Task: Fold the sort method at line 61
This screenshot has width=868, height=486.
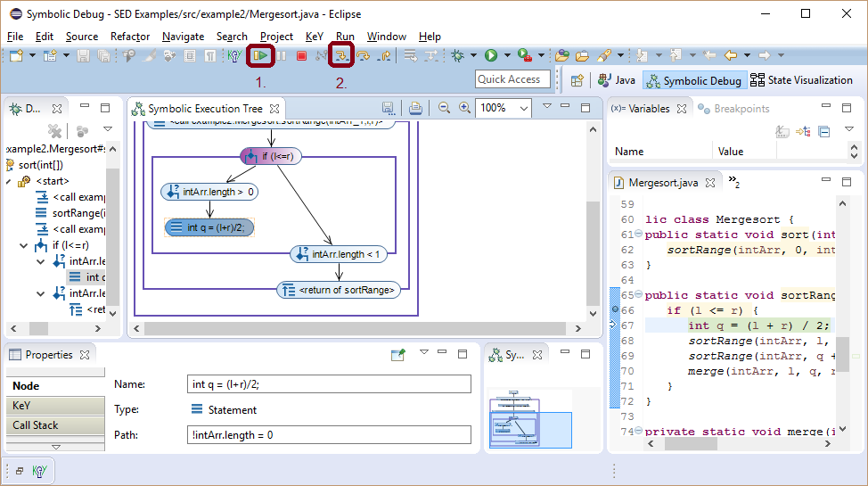Action: coord(638,234)
